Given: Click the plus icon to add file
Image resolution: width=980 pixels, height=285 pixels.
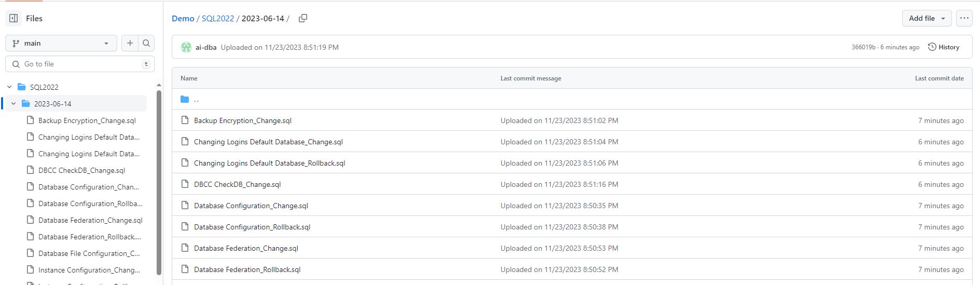Looking at the screenshot, I should 130,43.
